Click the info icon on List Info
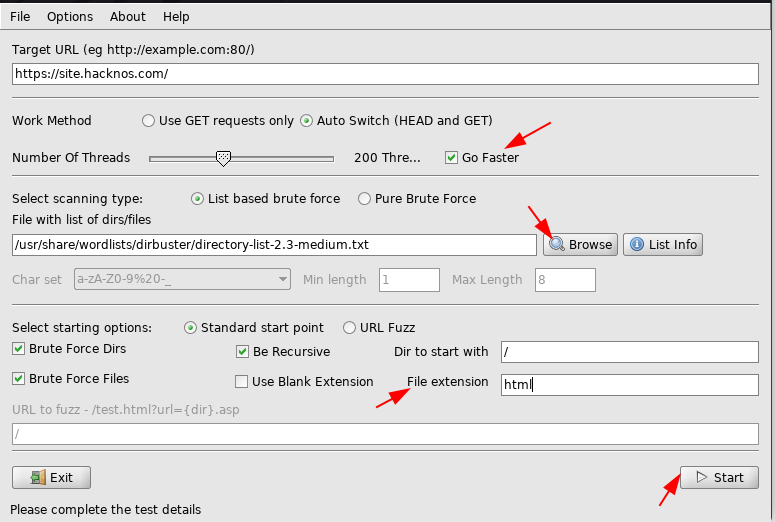This screenshot has width=775, height=522. 637,244
